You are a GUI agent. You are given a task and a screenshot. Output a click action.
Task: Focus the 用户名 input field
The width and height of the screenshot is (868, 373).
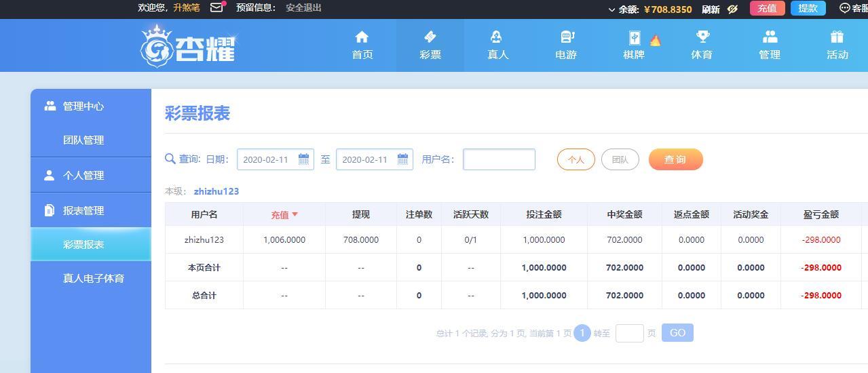499,159
